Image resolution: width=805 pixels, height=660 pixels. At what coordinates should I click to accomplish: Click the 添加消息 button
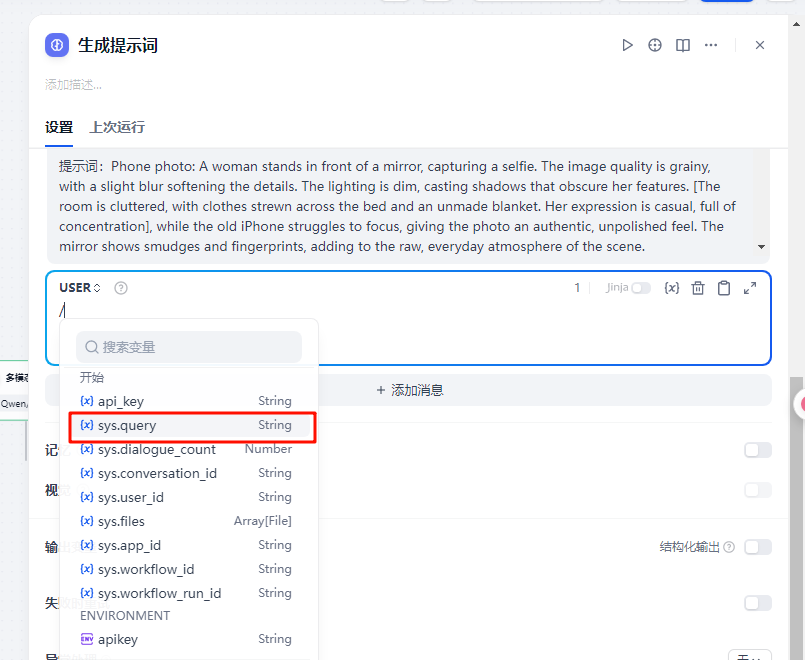tap(409, 390)
